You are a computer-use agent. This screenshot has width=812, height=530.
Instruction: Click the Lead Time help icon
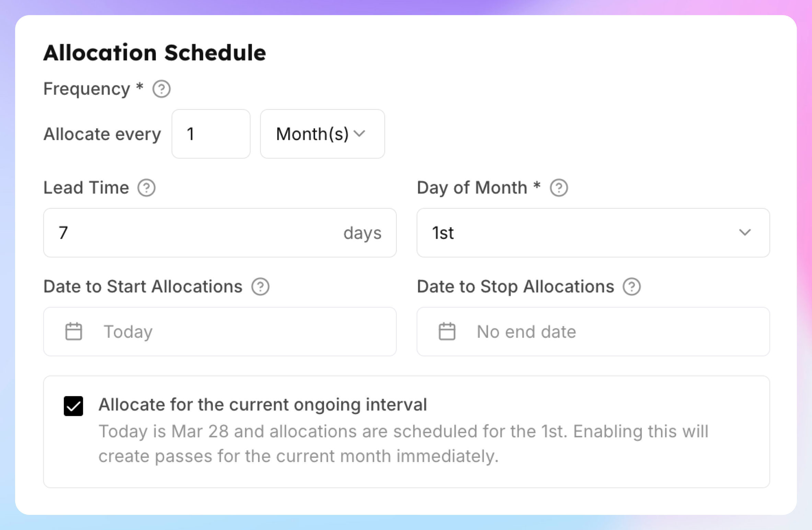coord(147,188)
